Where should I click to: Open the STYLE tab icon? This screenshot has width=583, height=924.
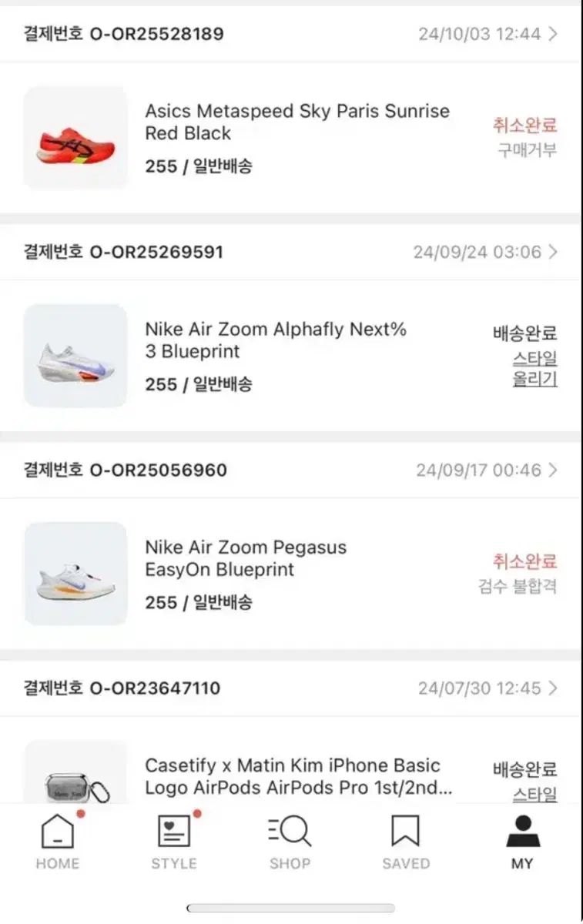coord(174,832)
